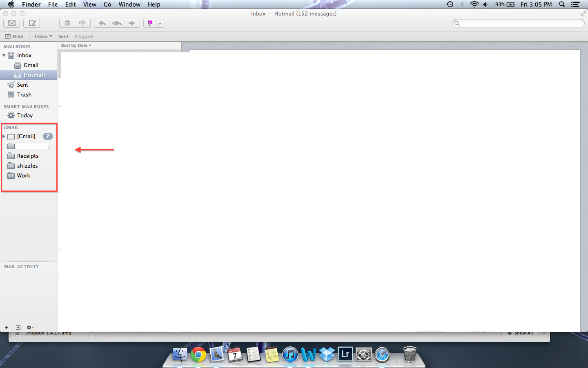
Task: Open Spotlight search magnifier
Action: (x=562, y=4)
